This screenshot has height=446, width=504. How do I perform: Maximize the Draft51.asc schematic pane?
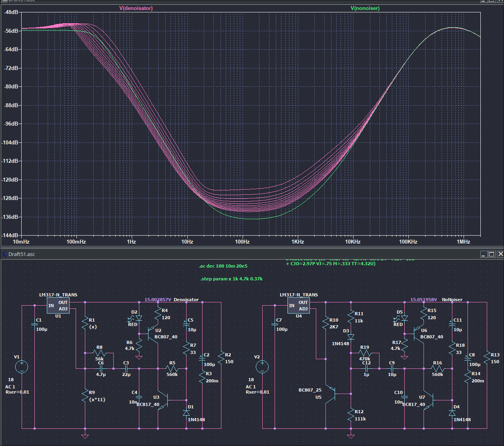[x=492, y=254]
